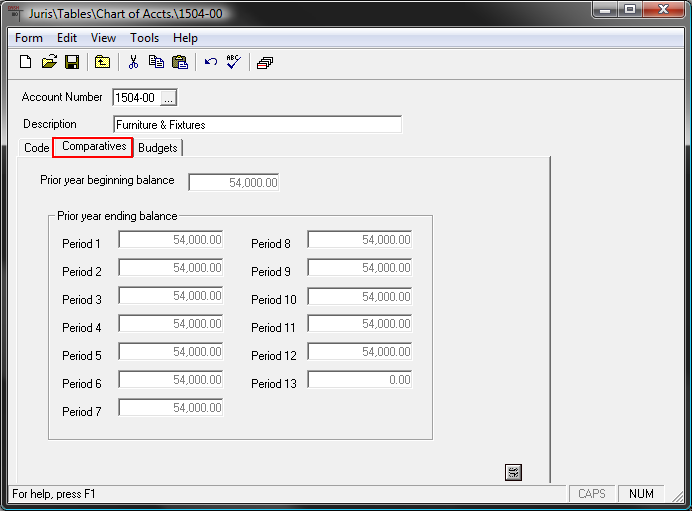
Task: Click the Period 13 balance field
Action: pyautogui.click(x=359, y=380)
